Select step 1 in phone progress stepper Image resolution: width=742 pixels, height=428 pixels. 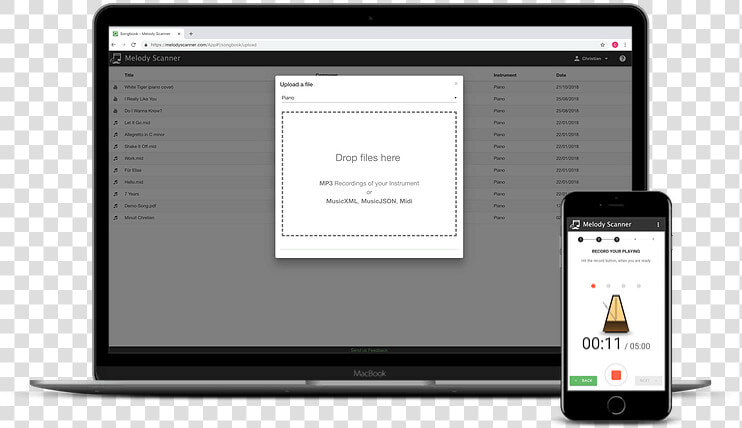click(x=581, y=240)
